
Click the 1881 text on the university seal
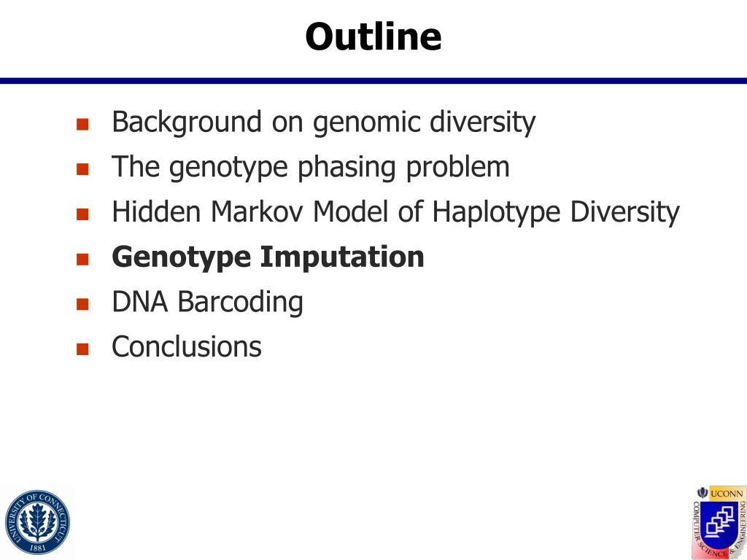pos(38,548)
